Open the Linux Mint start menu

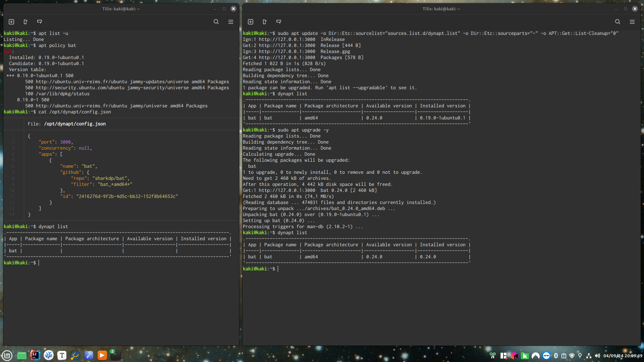point(7,355)
